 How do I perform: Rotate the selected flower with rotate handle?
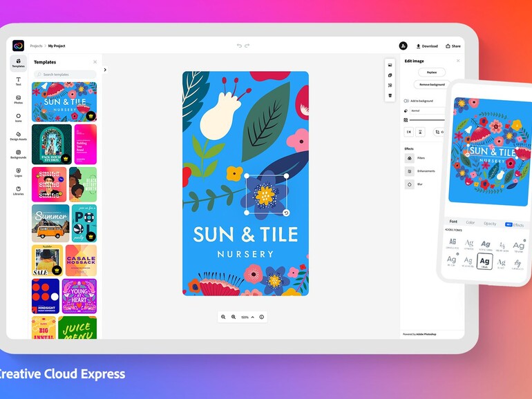(286, 213)
